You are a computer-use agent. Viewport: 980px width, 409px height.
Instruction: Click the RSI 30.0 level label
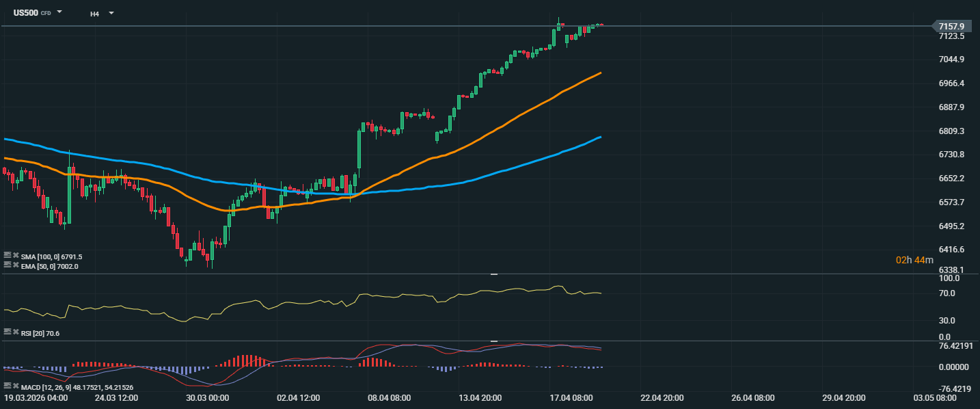coord(947,320)
